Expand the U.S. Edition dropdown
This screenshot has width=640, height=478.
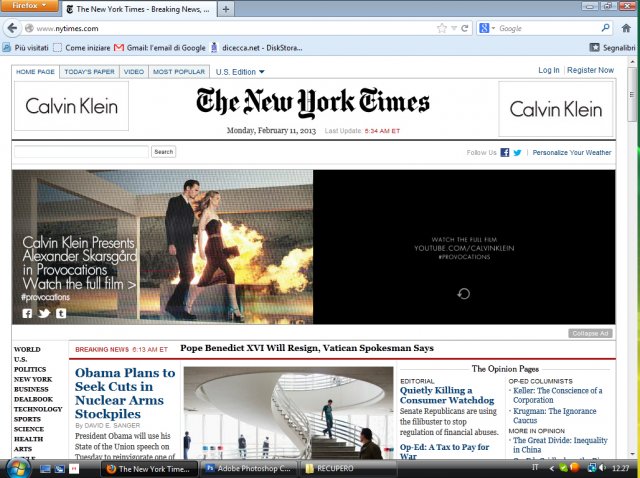click(240, 72)
